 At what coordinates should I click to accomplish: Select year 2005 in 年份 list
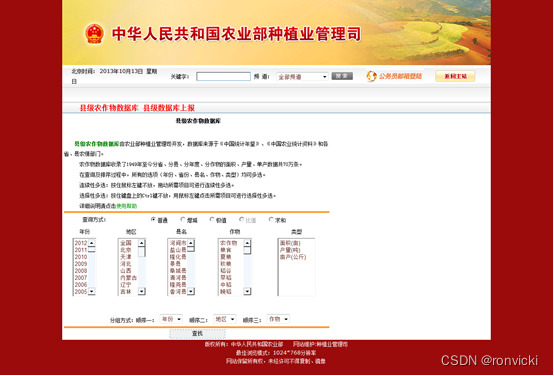(x=81, y=292)
